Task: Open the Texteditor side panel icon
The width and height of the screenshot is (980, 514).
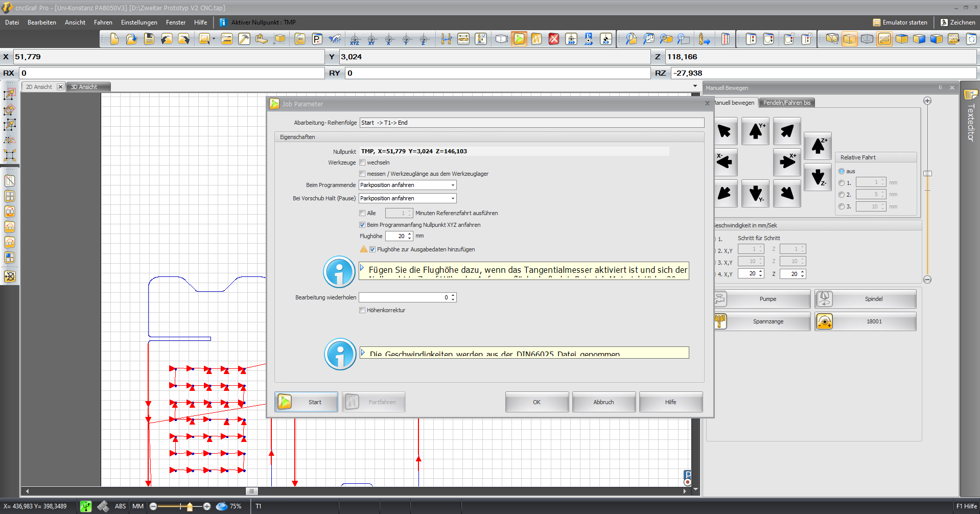Action: point(971,95)
